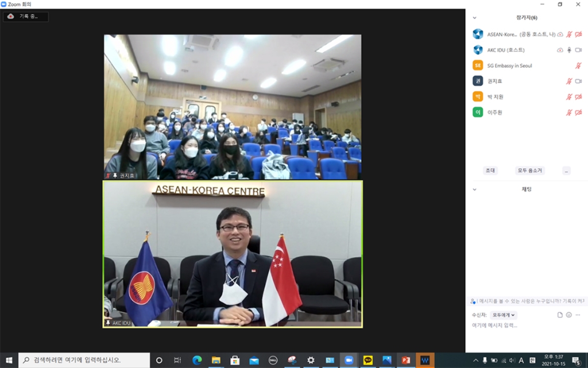This screenshot has height=368, width=588.
Task: Show hidden system tray icons
Action: click(475, 361)
